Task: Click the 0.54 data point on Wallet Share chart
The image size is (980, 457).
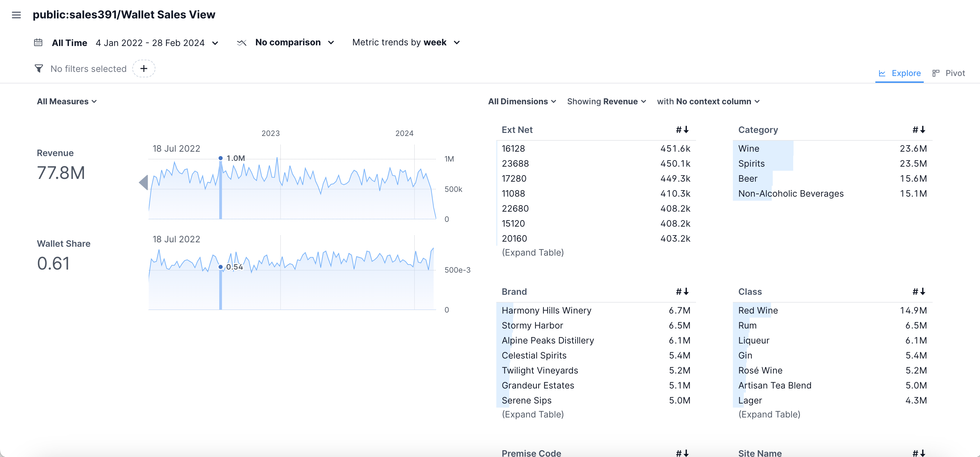Action: [x=221, y=267]
